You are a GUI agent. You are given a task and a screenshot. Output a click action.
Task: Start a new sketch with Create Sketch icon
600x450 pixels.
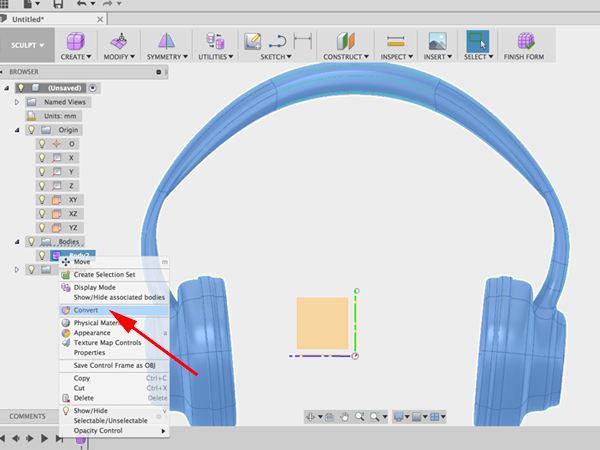click(x=253, y=41)
